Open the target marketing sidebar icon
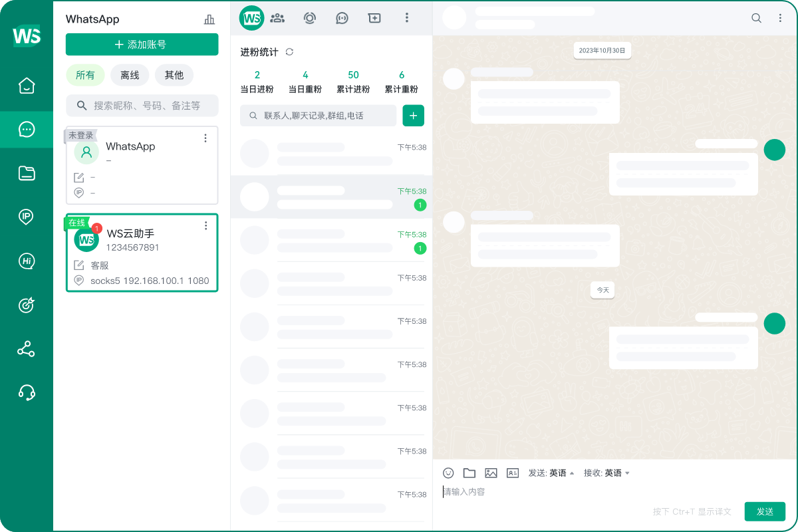Screen dimensions: 798x532 27,305
